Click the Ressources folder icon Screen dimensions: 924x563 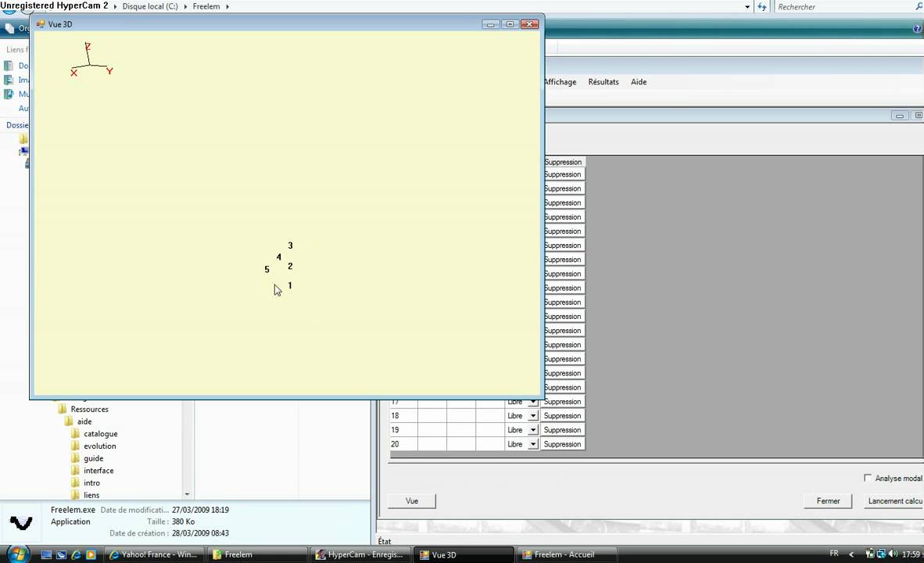tap(62, 409)
